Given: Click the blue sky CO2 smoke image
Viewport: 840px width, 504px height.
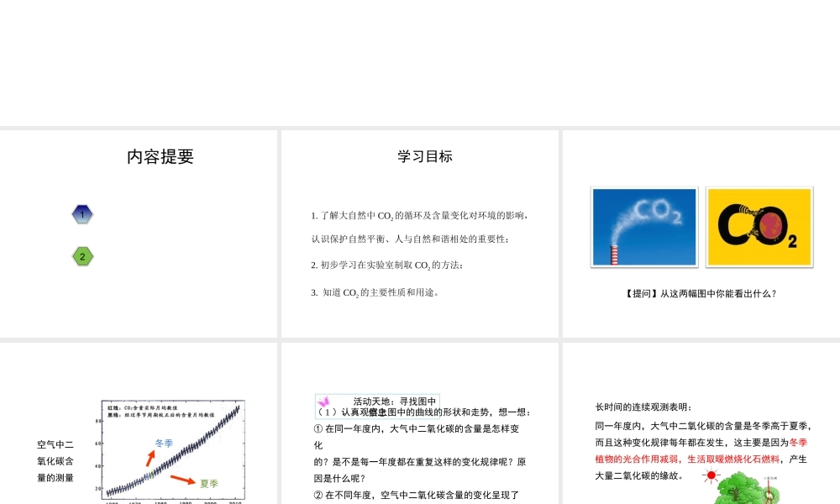Looking at the screenshot, I should 644,227.
